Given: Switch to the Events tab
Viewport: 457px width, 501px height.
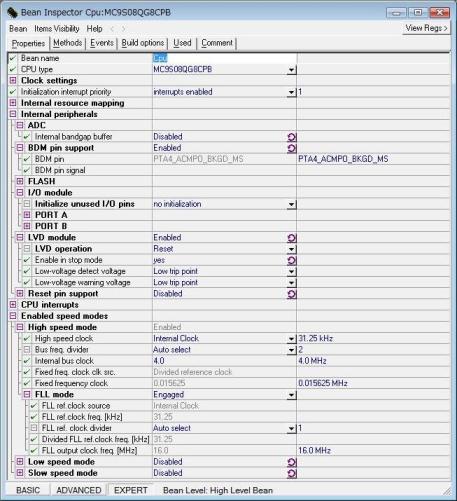Looking at the screenshot, I should [102, 43].
